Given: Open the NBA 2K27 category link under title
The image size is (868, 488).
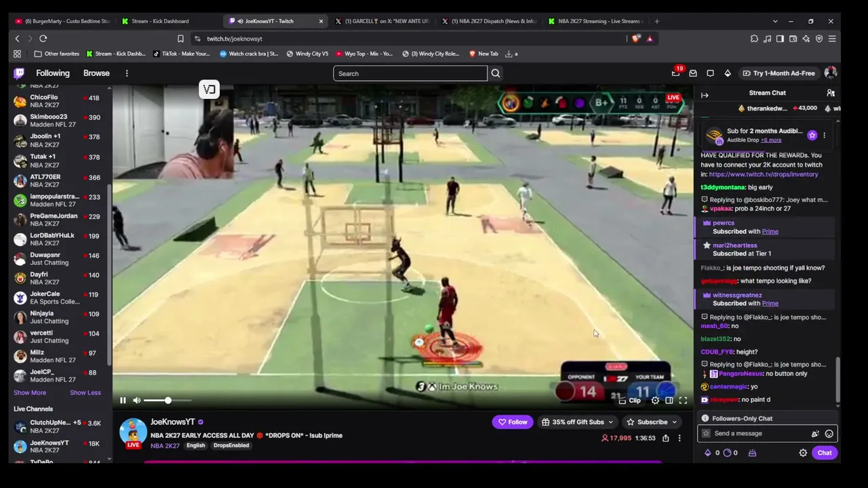Looking at the screenshot, I should (x=165, y=445).
